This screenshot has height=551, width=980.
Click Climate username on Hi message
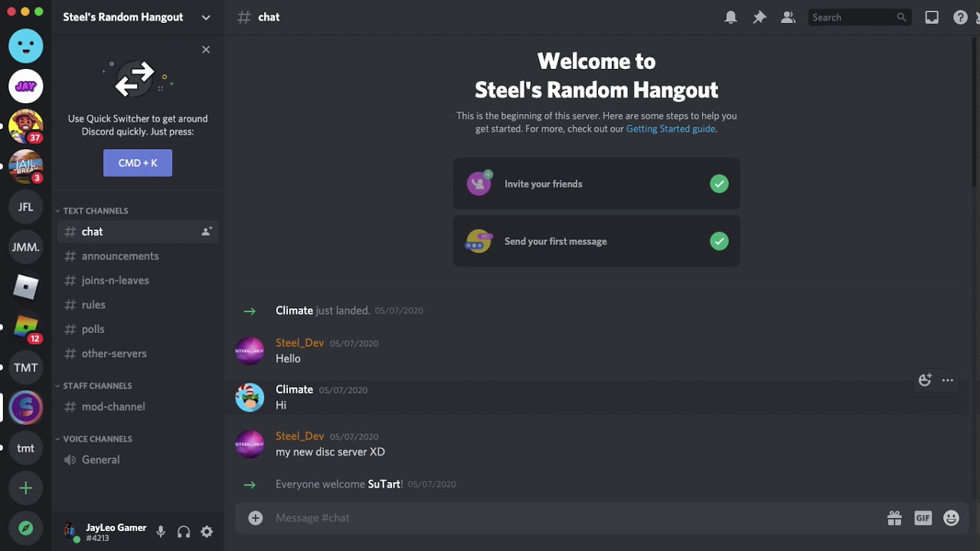pos(294,390)
